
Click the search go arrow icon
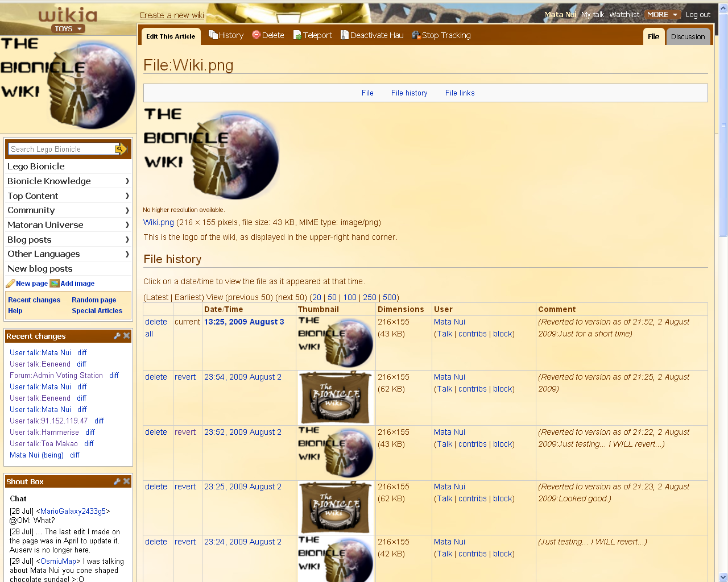[121, 149]
